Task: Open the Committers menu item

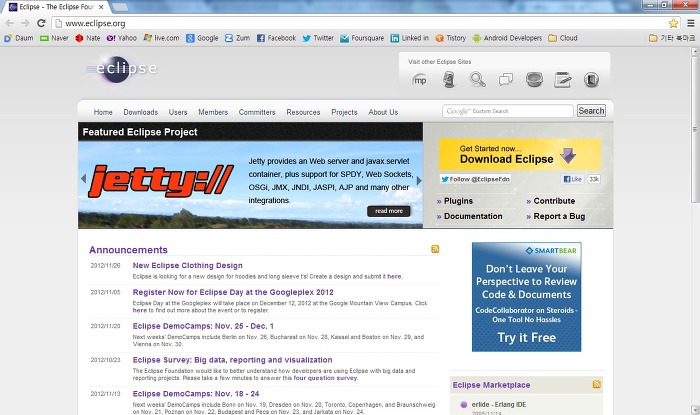Action: [257, 112]
